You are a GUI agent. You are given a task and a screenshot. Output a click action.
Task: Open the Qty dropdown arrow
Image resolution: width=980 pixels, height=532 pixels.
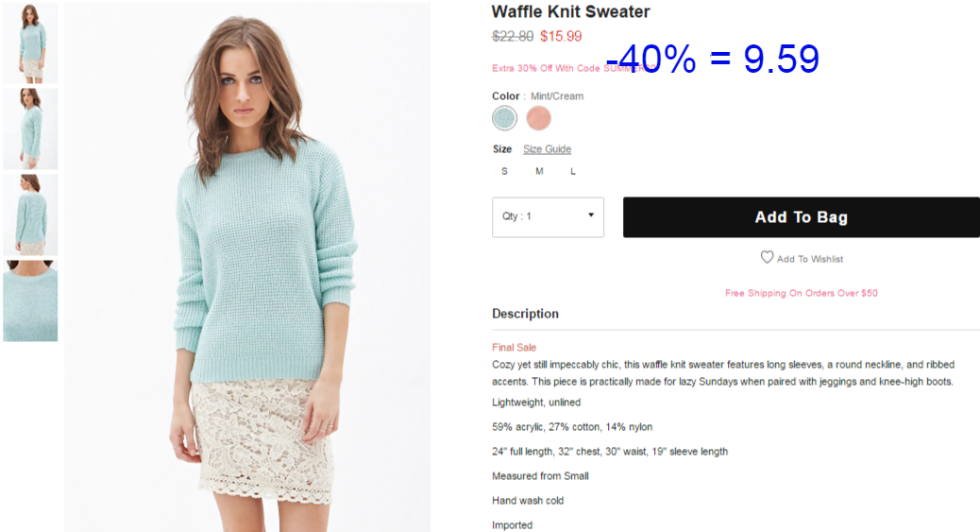[x=591, y=215]
